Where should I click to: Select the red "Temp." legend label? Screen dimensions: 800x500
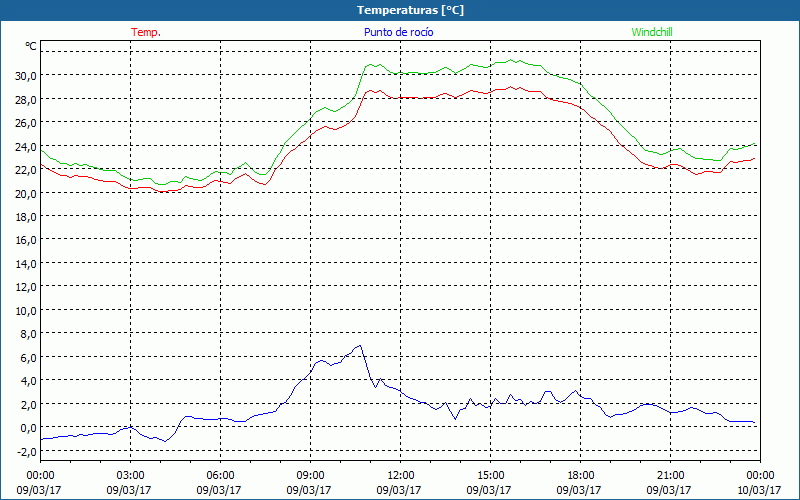[146, 32]
